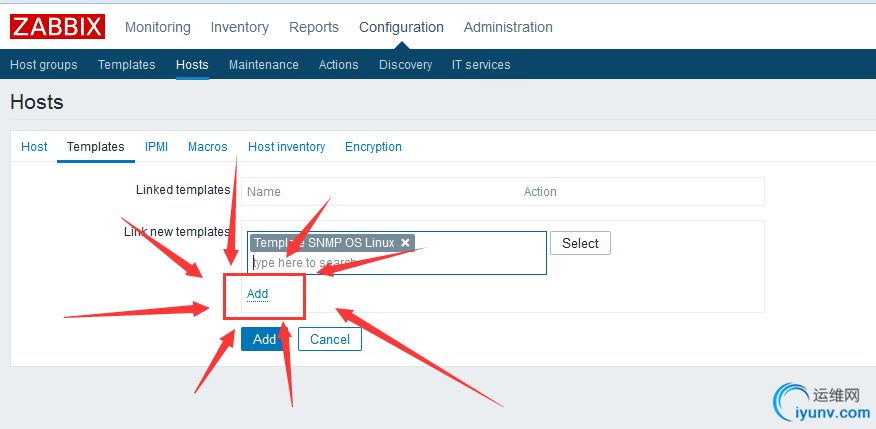Screen dimensions: 876x429
Task: Switch to the Host tab
Action: (x=34, y=147)
